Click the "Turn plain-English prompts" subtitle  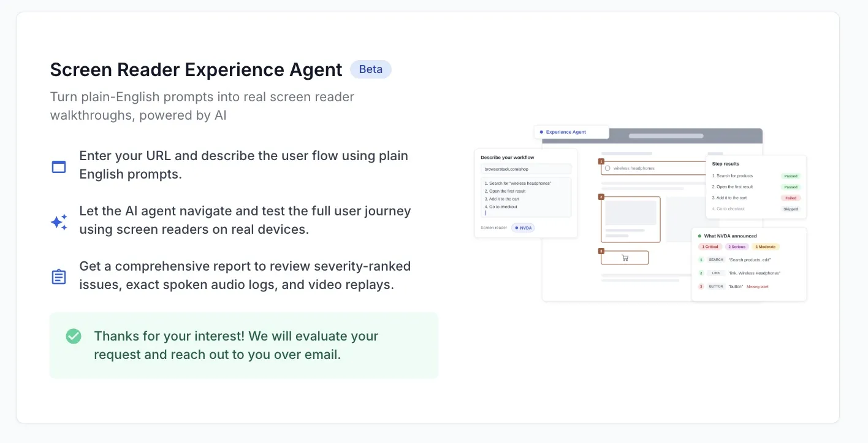coord(202,106)
